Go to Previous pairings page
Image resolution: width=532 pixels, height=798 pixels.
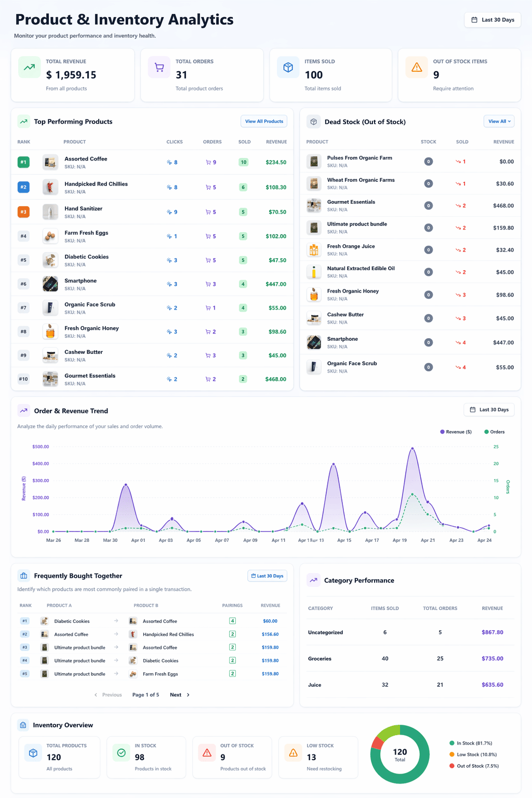[x=108, y=695]
